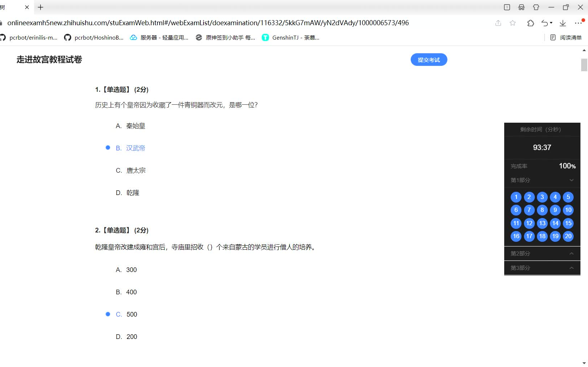Click the 走进故宫教程试卷 title

click(49, 60)
